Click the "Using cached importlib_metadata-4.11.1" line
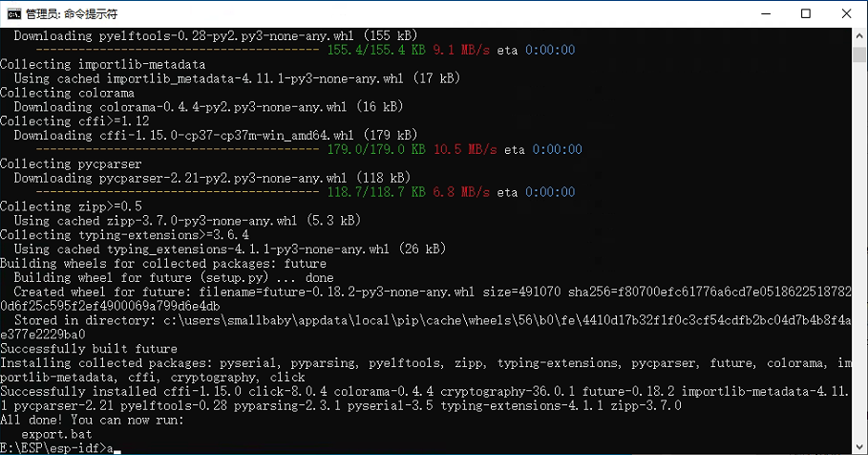This screenshot has width=868, height=455. tap(237, 78)
